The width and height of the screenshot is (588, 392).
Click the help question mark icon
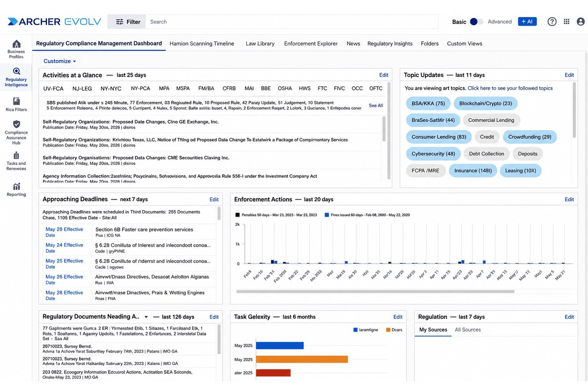pos(552,21)
